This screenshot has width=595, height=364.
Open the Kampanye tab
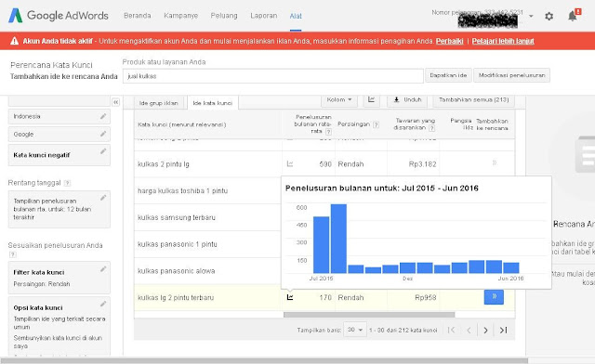point(180,16)
